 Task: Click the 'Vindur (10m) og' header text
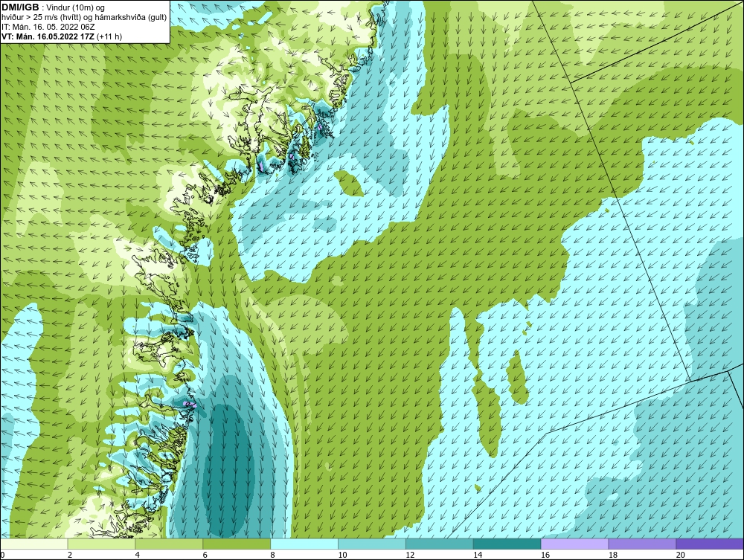click(77, 7)
